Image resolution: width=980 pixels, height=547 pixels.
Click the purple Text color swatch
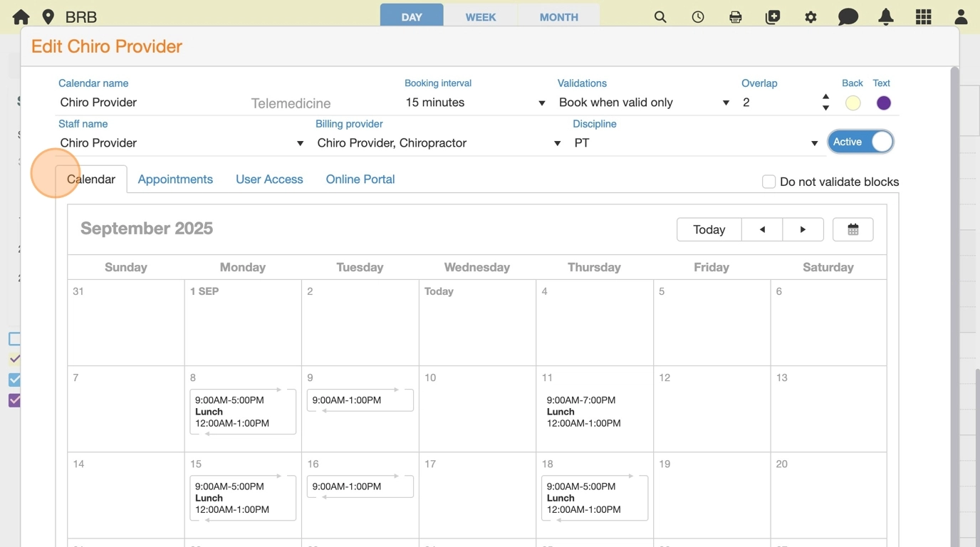pos(883,103)
